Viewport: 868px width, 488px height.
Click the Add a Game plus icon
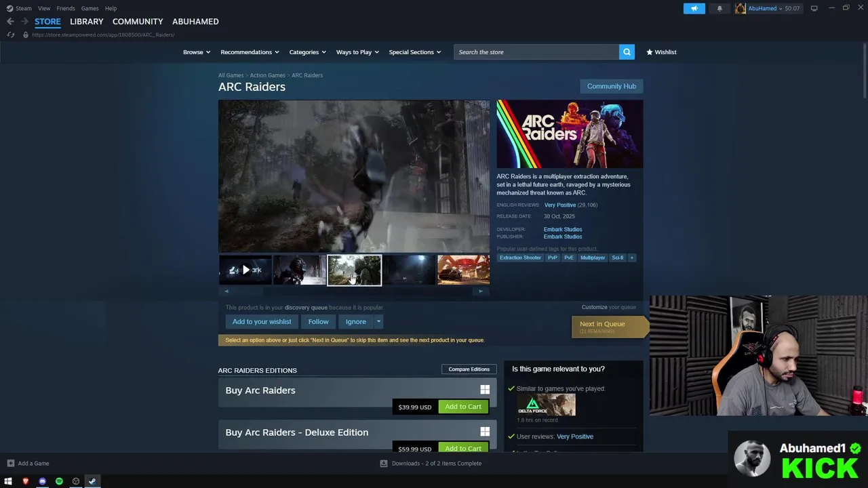tap(10, 464)
